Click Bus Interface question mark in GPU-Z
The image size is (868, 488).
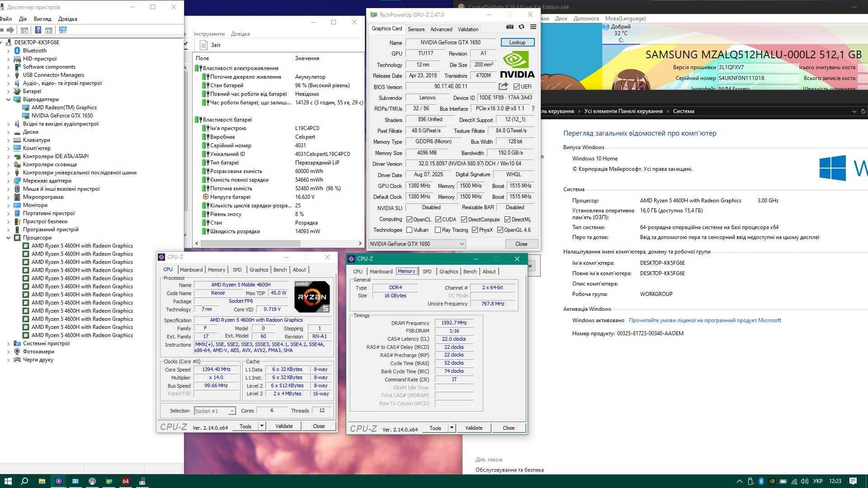coord(533,108)
